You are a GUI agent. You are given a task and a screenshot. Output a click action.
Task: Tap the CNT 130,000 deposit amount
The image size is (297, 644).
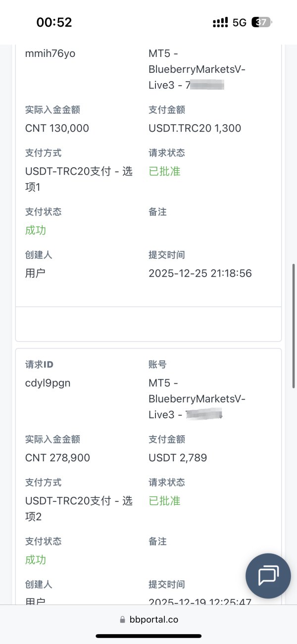pos(57,128)
